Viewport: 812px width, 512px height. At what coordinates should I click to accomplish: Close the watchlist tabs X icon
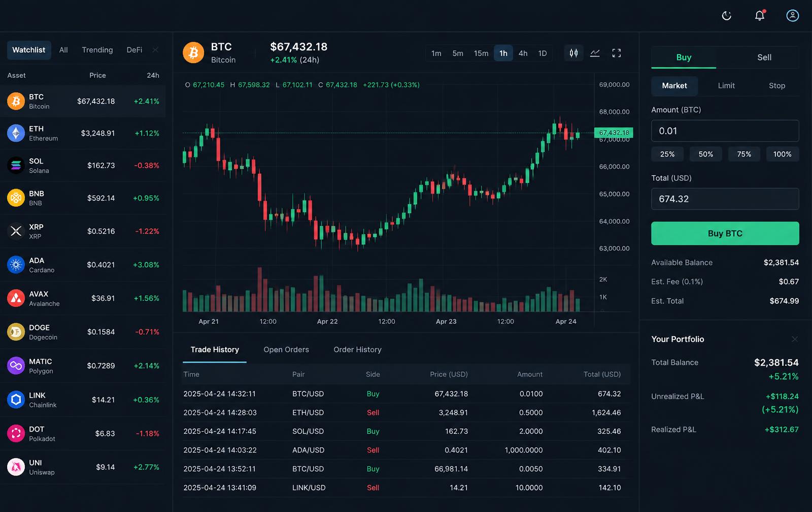tap(155, 50)
